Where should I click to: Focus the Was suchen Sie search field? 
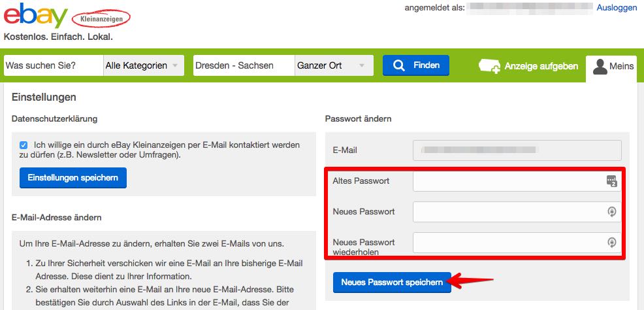pyautogui.click(x=54, y=65)
